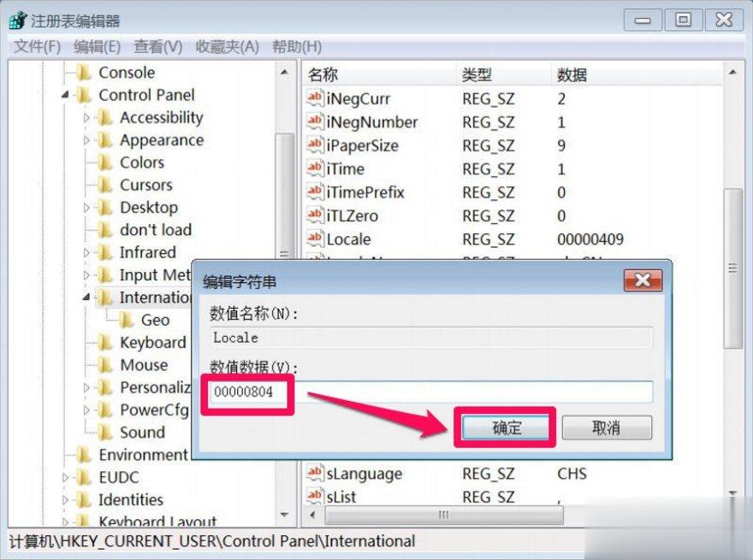The width and height of the screenshot is (753, 560).
Task: Expand the Infrared tree node
Action: tap(86, 252)
